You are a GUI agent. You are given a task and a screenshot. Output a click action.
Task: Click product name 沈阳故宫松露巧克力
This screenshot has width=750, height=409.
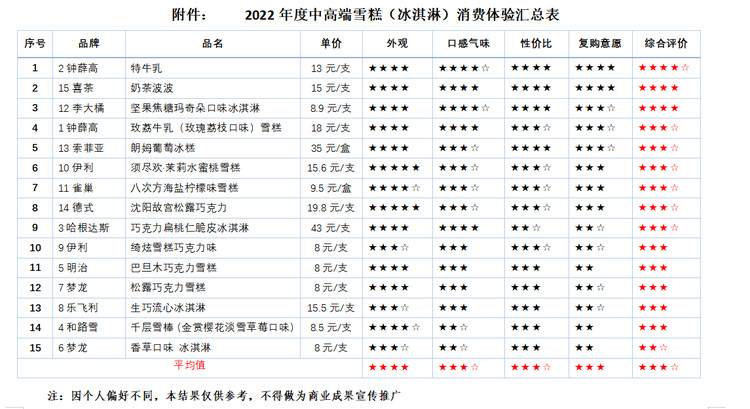point(179,208)
